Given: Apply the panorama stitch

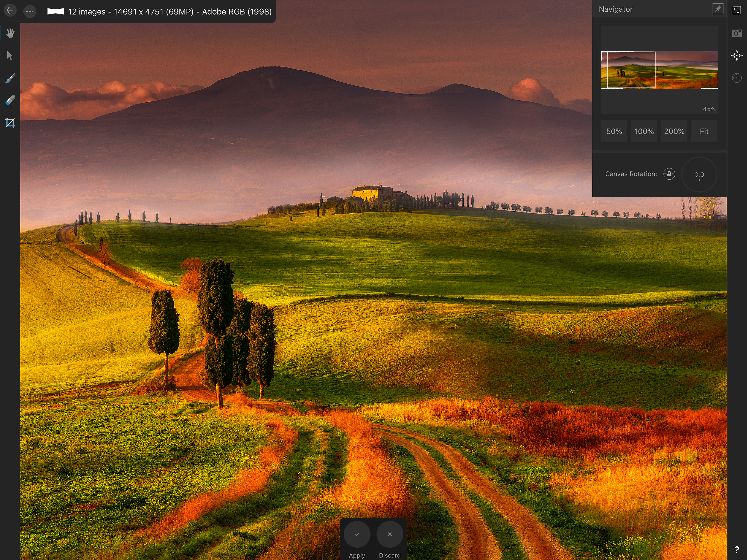Looking at the screenshot, I should pos(357,534).
